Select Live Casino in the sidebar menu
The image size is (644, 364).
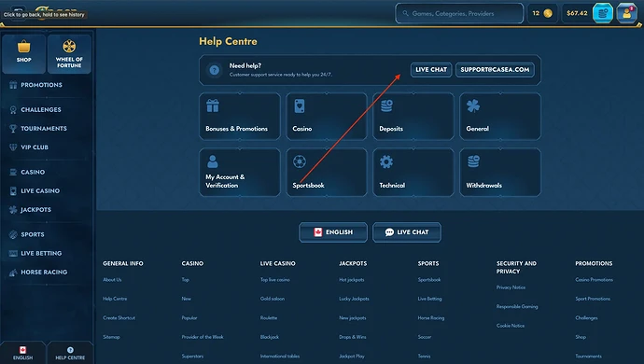pos(40,191)
